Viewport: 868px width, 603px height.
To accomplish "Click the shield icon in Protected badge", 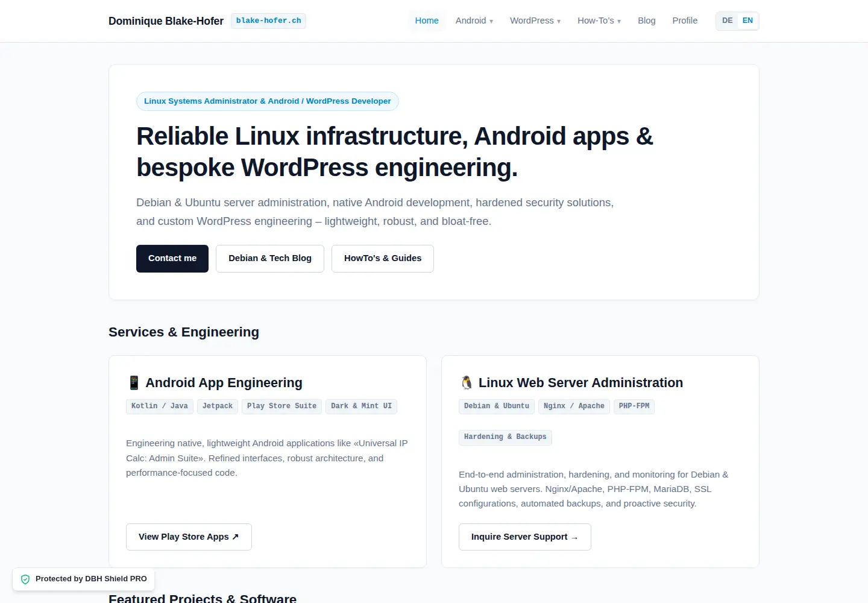I will (x=25, y=579).
